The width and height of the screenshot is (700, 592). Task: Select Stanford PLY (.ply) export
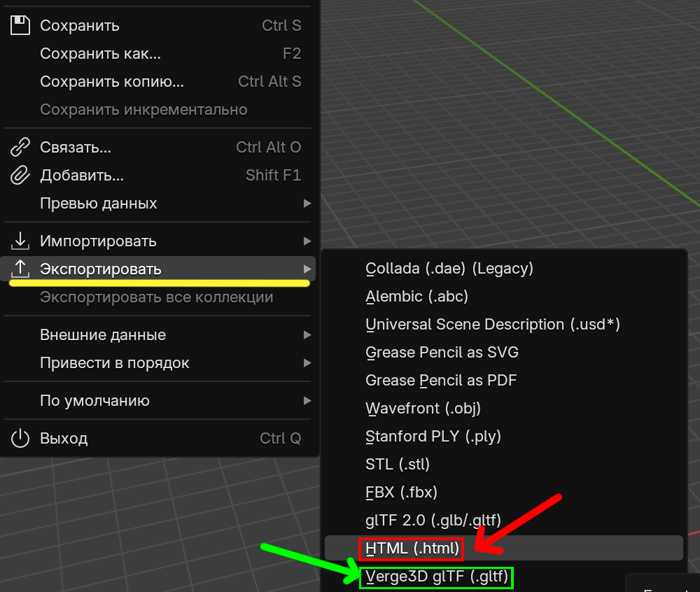tap(504, 437)
